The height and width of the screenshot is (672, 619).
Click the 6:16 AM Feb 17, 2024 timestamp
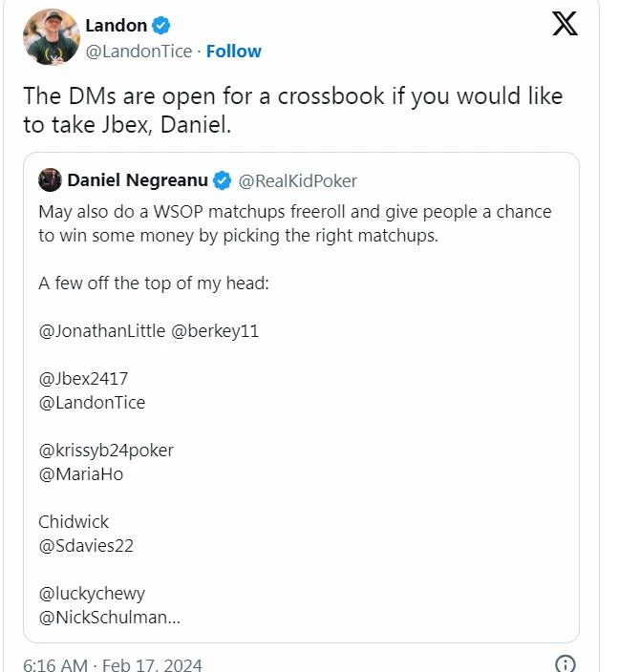[113, 664]
